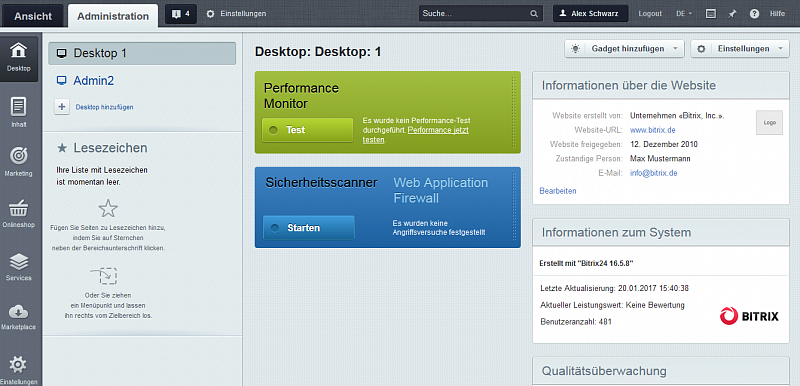This screenshot has height=386, width=800.
Task: Click the Max Mustermann name
Action: 660,159
